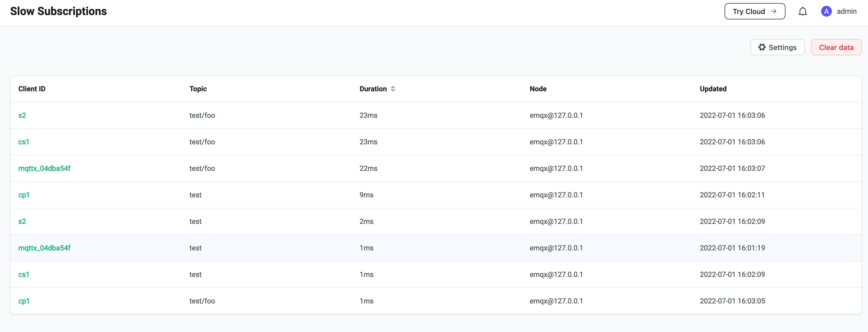Open client s2 with 2ms duration
The image size is (868, 332).
(22, 222)
